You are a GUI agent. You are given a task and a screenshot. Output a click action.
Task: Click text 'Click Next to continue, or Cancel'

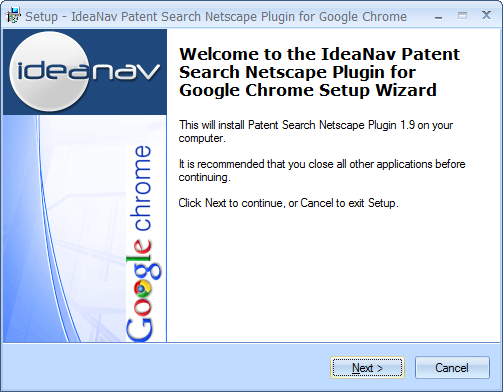point(256,203)
